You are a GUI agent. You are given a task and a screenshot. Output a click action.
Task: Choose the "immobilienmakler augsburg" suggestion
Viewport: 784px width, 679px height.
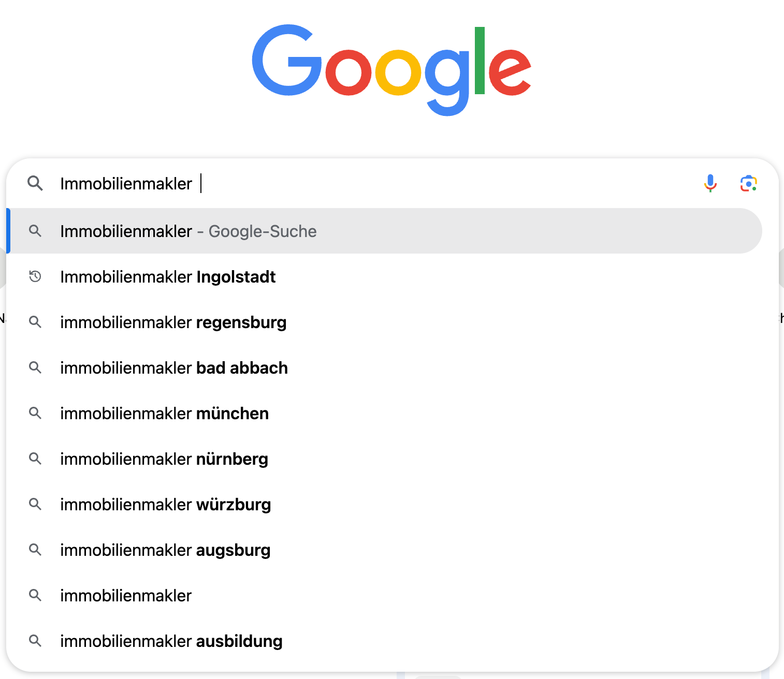click(x=165, y=550)
